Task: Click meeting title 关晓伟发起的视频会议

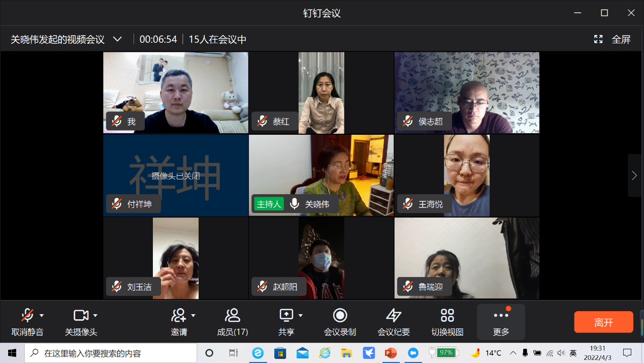Action: pyautogui.click(x=57, y=40)
